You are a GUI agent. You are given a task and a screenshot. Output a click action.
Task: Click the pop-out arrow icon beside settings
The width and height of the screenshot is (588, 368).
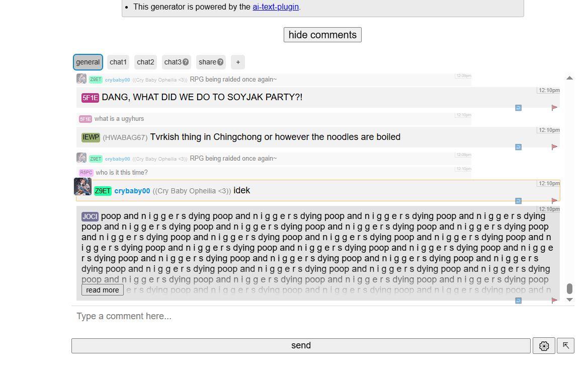point(565,346)
